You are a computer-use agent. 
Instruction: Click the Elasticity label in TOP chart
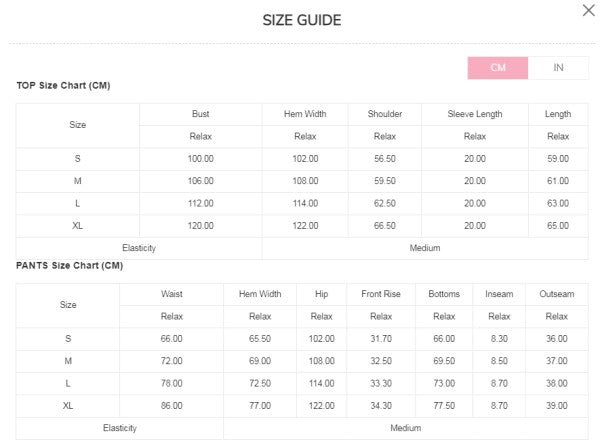pos(139,248)
